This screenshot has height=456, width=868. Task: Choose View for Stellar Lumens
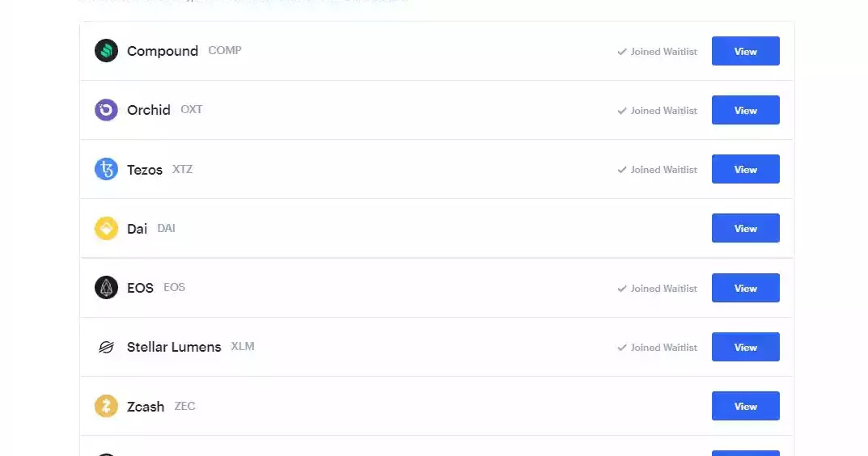click(746, 347)
